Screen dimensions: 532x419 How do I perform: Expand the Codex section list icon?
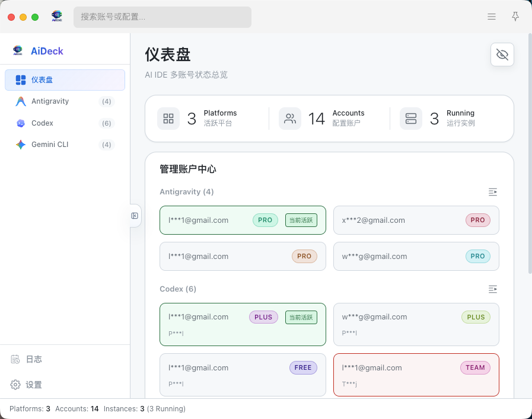(x=492, y=289)
